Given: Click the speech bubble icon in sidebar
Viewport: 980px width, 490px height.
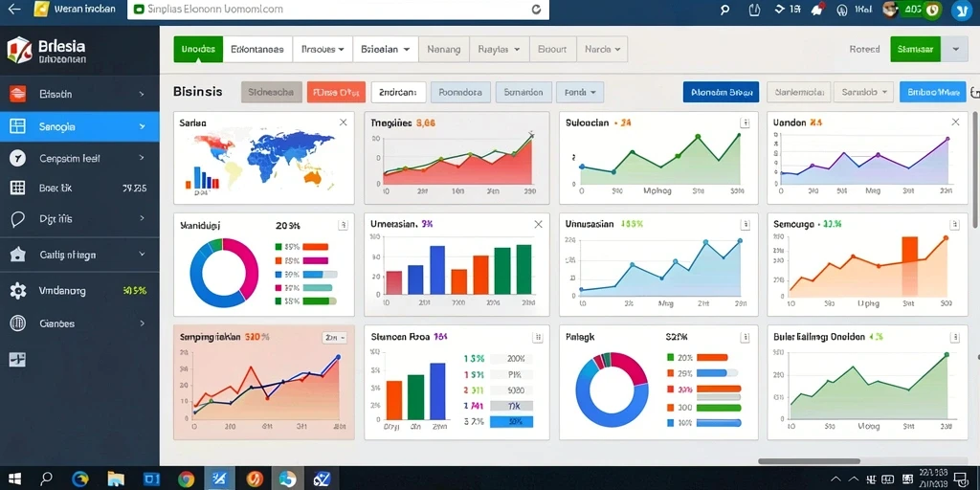Looking at the screenshot, I should [x=18, y=219].
